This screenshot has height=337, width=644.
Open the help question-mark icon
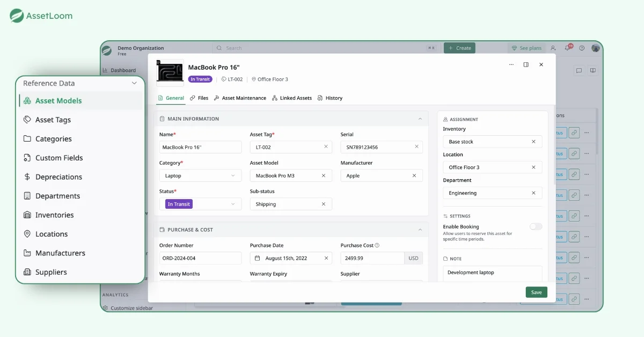point(582,48)
